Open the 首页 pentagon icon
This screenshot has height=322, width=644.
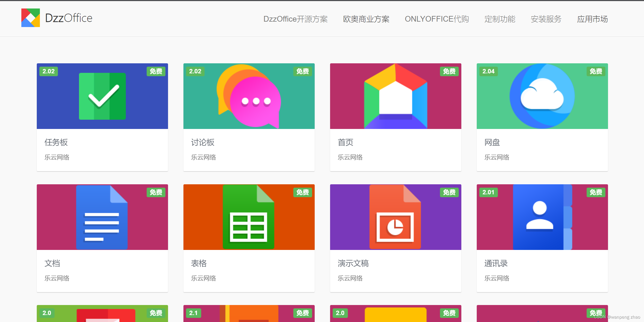[395, 96]
